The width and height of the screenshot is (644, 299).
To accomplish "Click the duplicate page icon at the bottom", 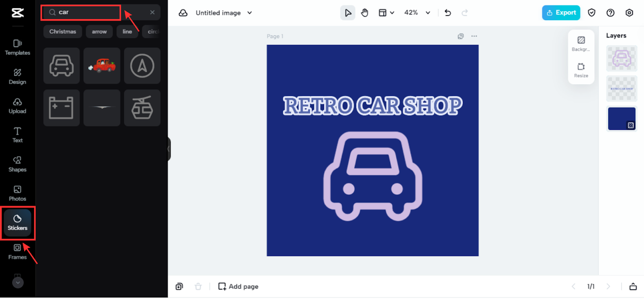I will click(x=179, y=286).
